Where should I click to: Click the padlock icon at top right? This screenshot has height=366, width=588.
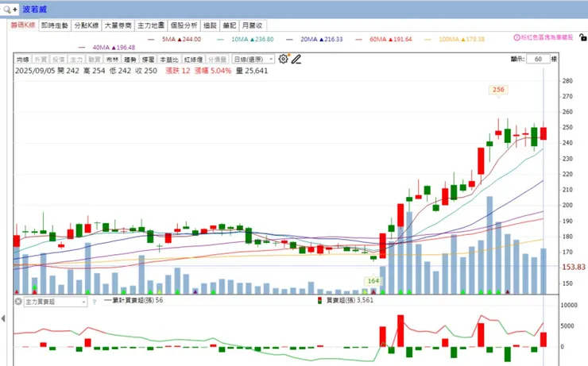[x=582, y=37]
